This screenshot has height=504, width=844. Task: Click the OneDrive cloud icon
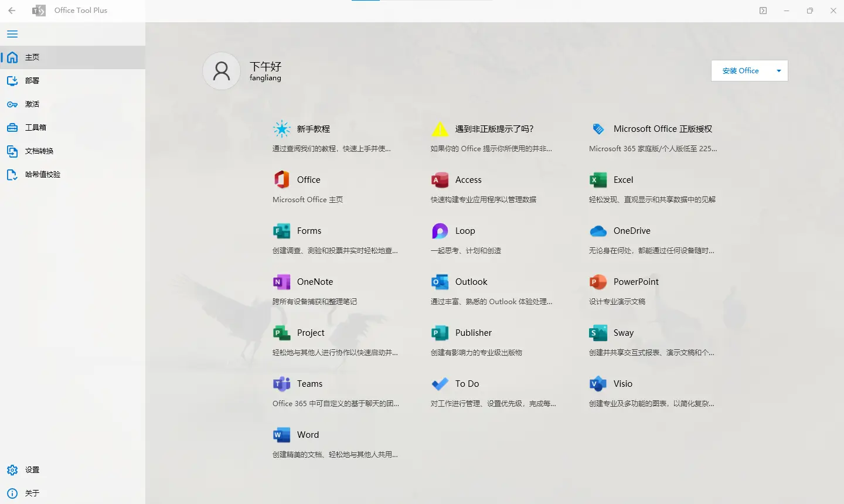pyautogui.click(x=598, y=231)
